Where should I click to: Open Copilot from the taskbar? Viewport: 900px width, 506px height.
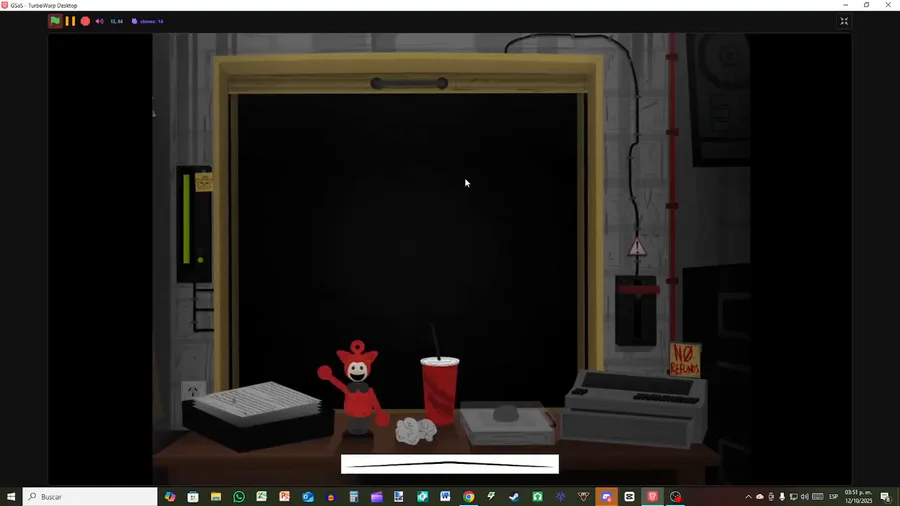click(x=170, y=496)
